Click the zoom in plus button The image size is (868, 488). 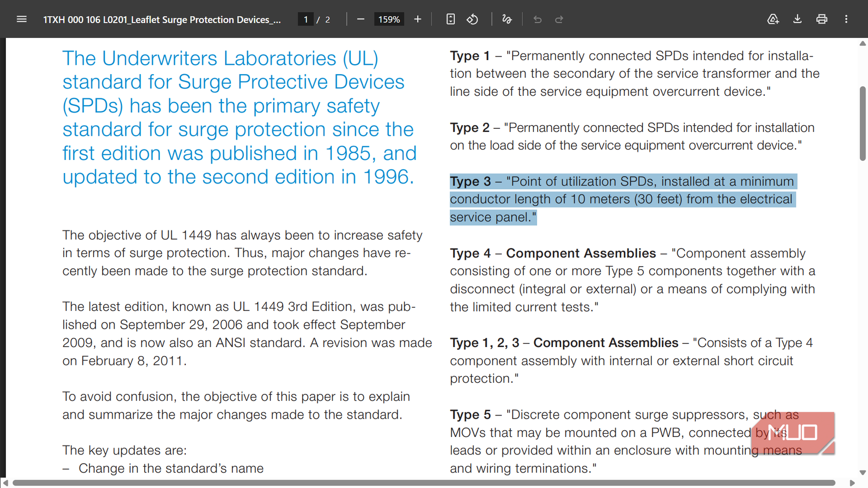[x=418, y=19]
